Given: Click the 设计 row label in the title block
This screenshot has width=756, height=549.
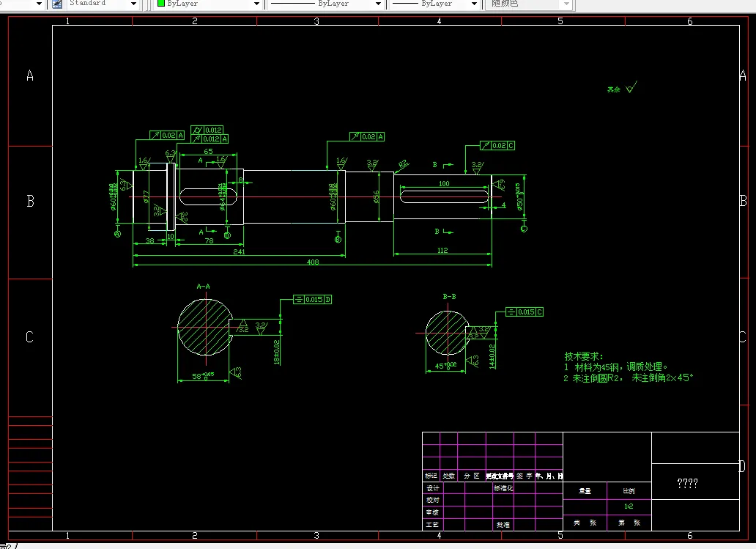Looking at the screenshot, I should (432, 488).
